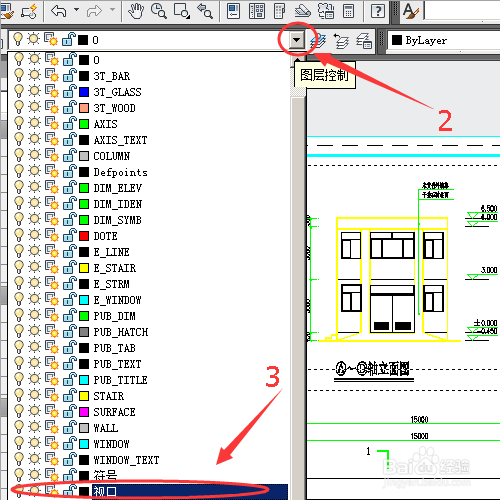Screen dimensions: 500x500
Task: Toggle viewport freeze icon for E_WINDOW layer
Action: pyautogui.click(x=52, y=300)
